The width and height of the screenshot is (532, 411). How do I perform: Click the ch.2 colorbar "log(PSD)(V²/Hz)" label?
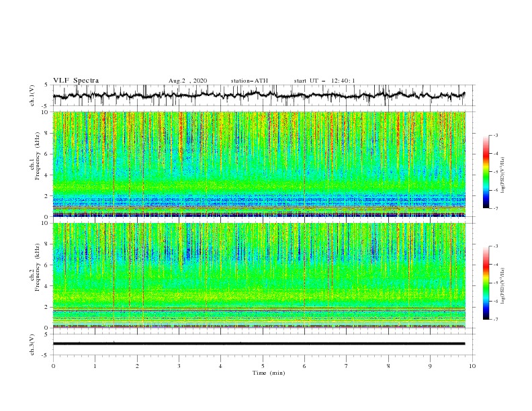coord(502,285)
